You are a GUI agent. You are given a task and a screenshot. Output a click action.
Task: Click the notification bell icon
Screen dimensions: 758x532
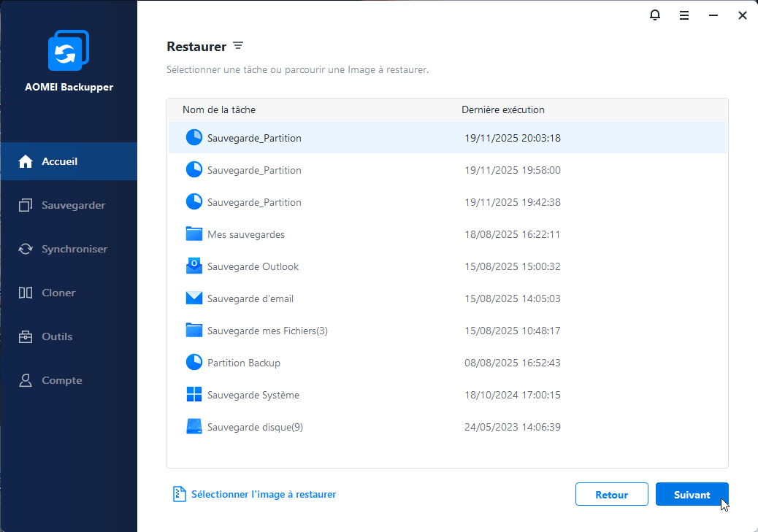[x=655, y=15]
